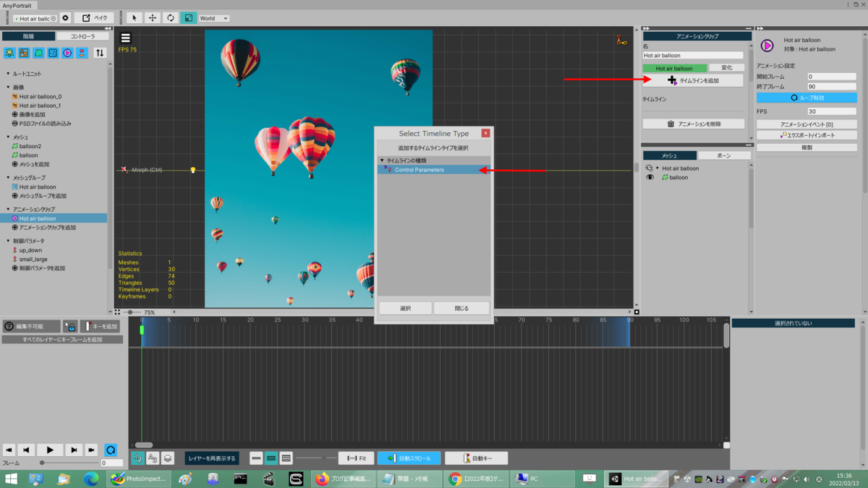
Task: Click the sort order up-down arrows icon
Action: point(100,53)
